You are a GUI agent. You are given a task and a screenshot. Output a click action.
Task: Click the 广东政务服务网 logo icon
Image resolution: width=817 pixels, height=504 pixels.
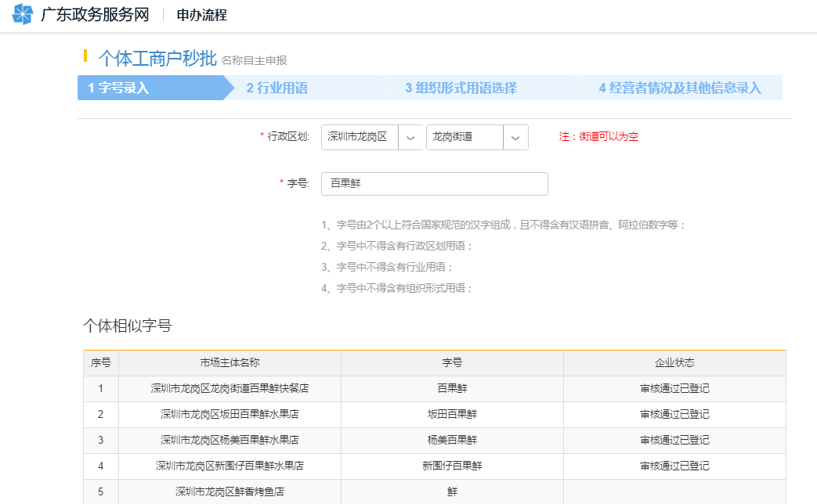point(23,15)
